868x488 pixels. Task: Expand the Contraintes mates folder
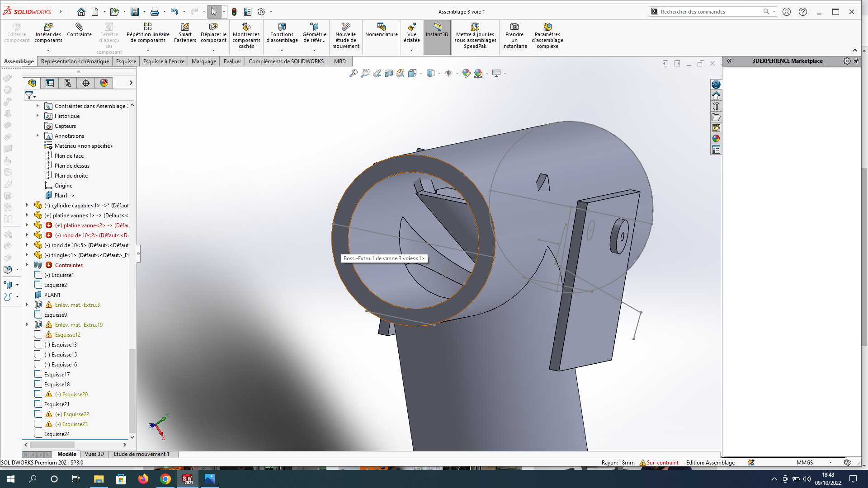[x=27, y=265]
